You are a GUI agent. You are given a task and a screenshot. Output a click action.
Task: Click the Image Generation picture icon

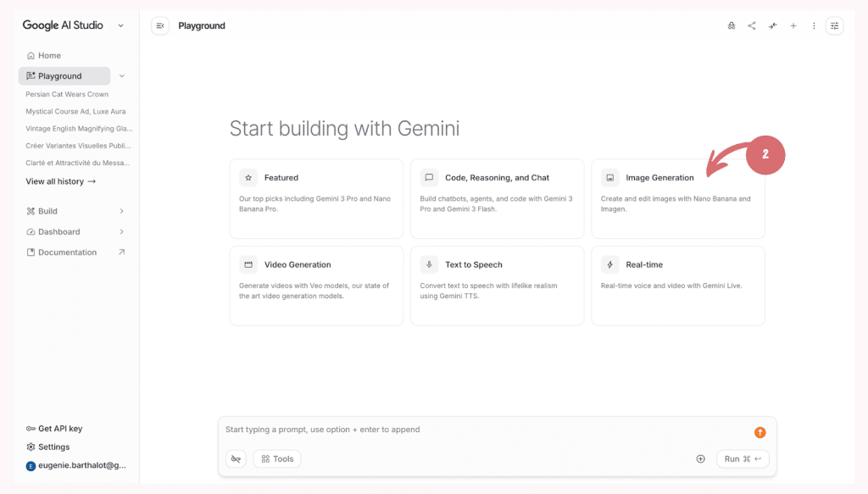(610, 178)
